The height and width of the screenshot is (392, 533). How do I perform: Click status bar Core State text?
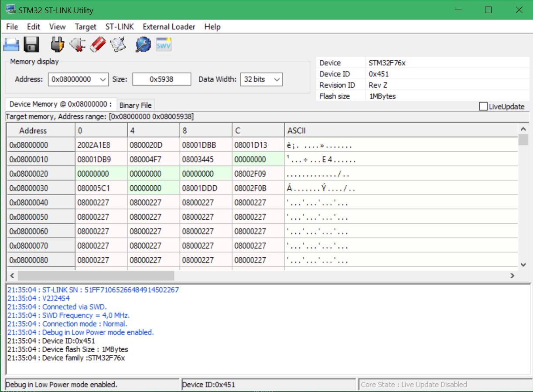(x=414, y=385)
